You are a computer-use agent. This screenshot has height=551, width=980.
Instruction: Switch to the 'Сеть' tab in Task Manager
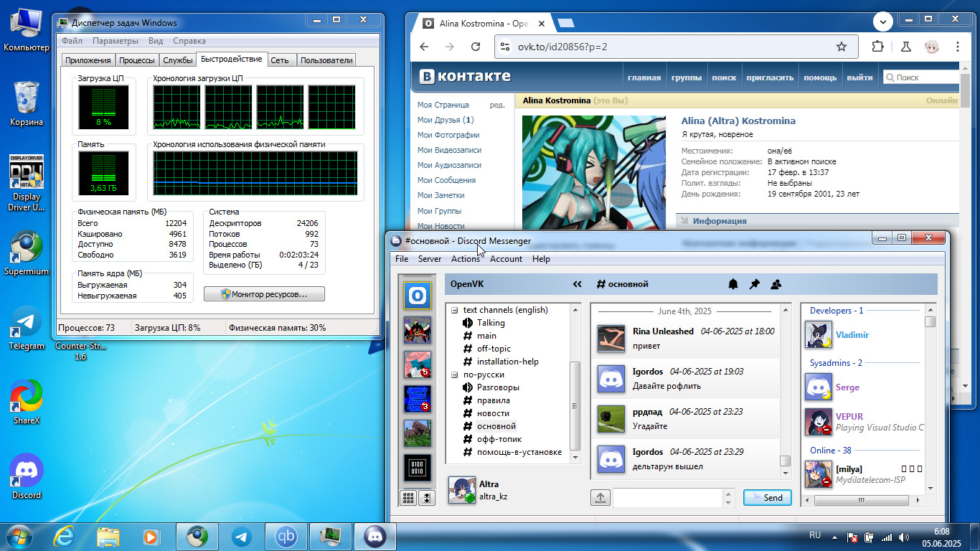coord(280,60)
